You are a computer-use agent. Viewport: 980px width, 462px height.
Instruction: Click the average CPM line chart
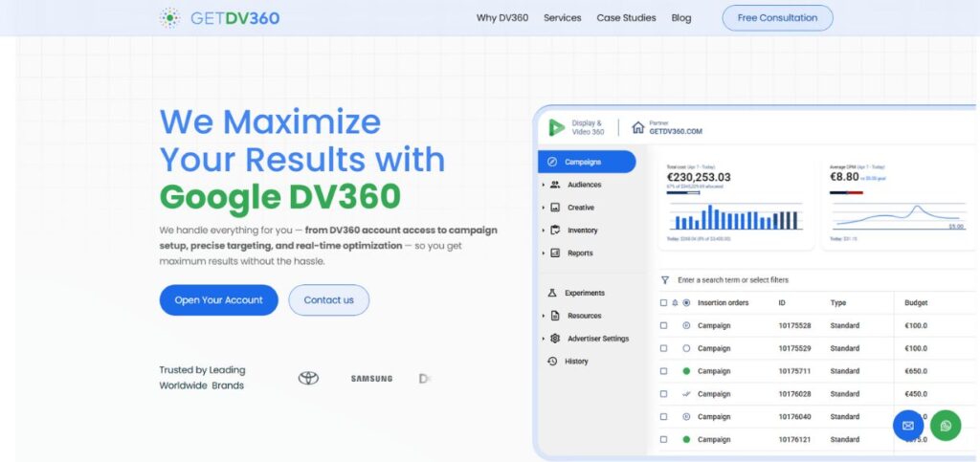click(898, 216)
